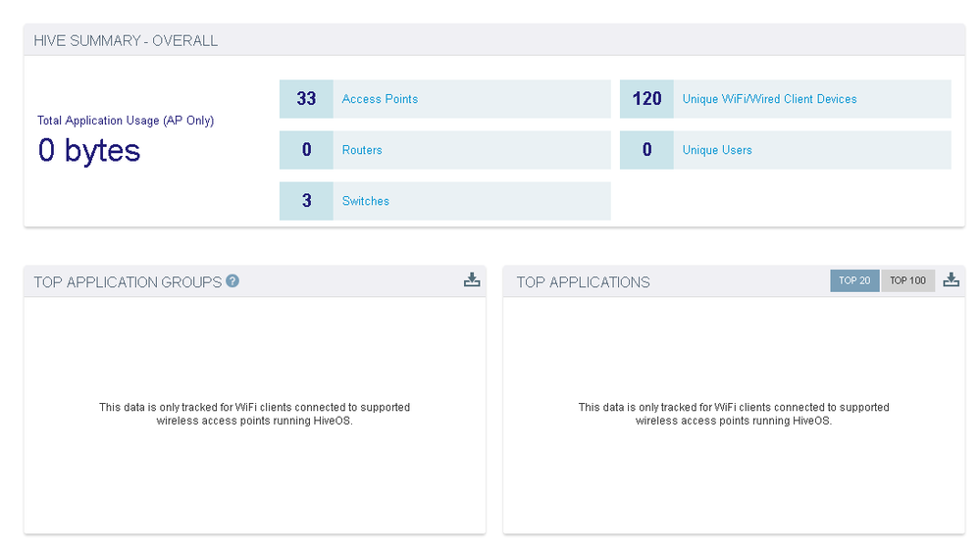The image size is (980, 549).
Task: Download the Top Applications data
Action: click(x=951, y=280)
